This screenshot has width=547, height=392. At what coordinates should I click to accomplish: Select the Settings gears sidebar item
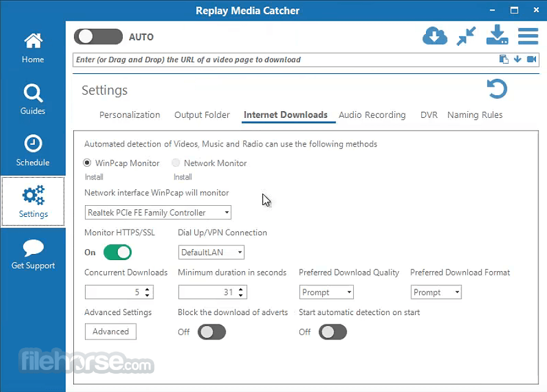coord(33,201)
